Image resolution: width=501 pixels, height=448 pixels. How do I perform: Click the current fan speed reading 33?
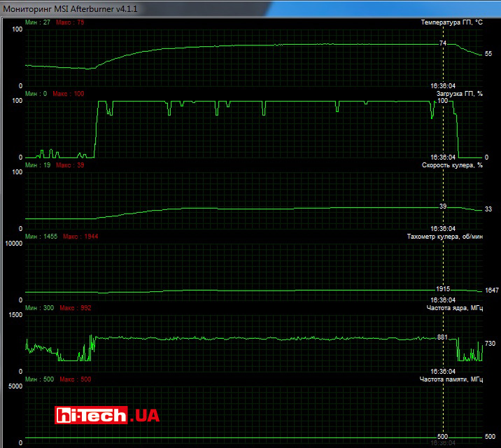(488, 209)
